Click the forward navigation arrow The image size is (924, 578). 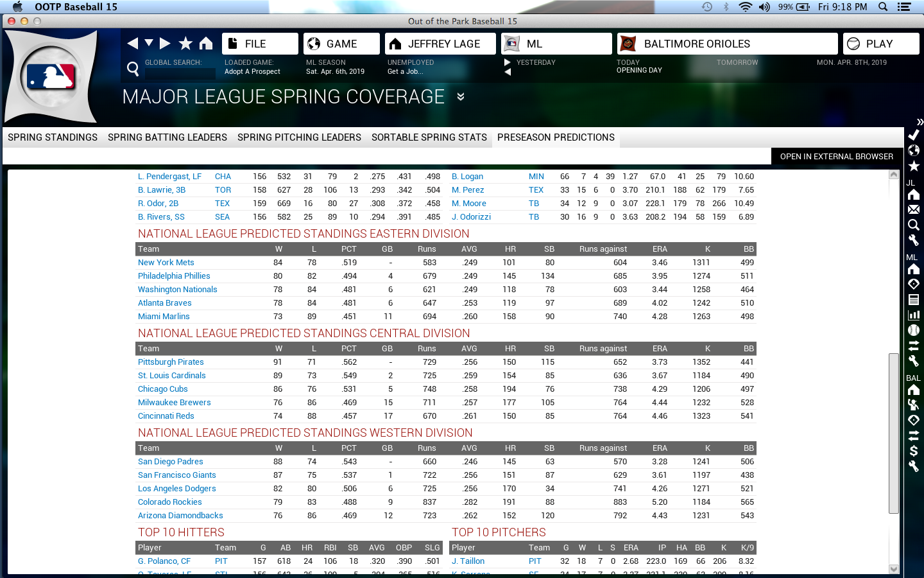[x=165, y=43]
